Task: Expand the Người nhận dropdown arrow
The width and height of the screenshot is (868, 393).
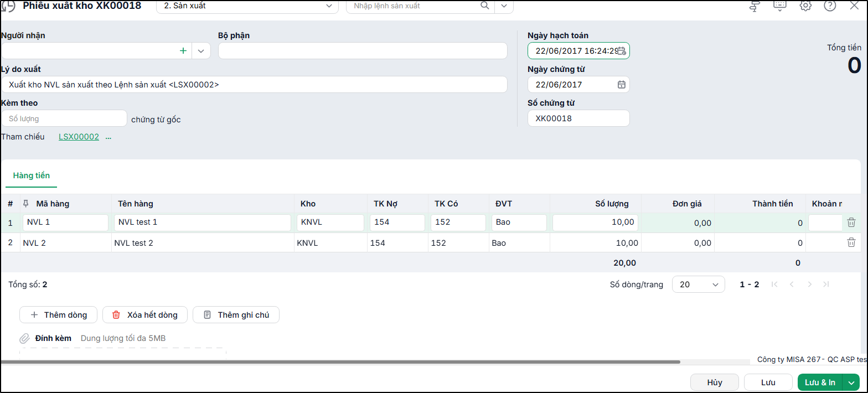Action: tap(201, 51)
